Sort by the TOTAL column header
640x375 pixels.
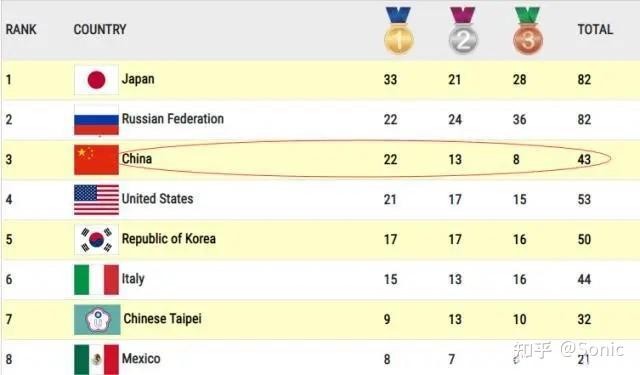(x=595, y=29)
